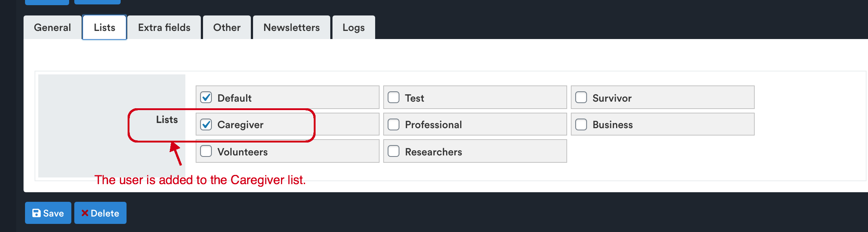Click the Save button text

[54, 213]
